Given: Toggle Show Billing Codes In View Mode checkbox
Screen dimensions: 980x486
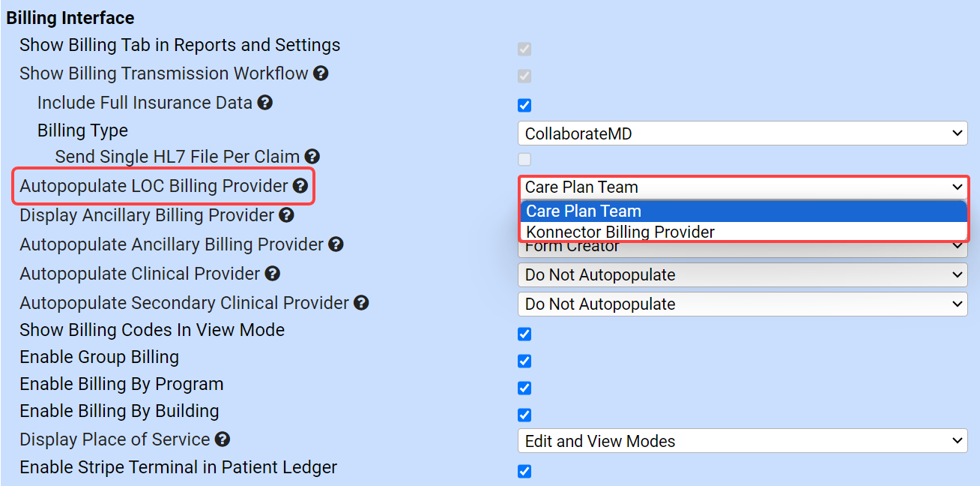Looking at the screenshot, I should click(524, 334).
